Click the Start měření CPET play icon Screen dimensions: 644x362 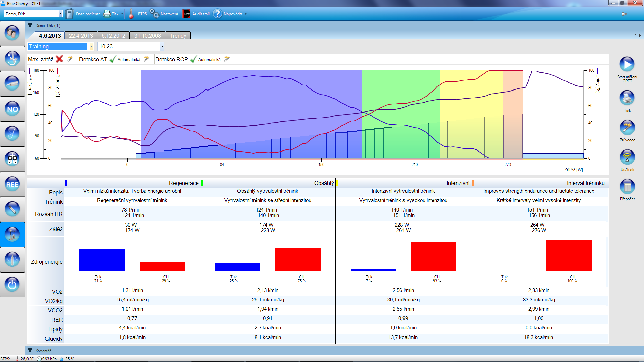click(x=627, y=64)
